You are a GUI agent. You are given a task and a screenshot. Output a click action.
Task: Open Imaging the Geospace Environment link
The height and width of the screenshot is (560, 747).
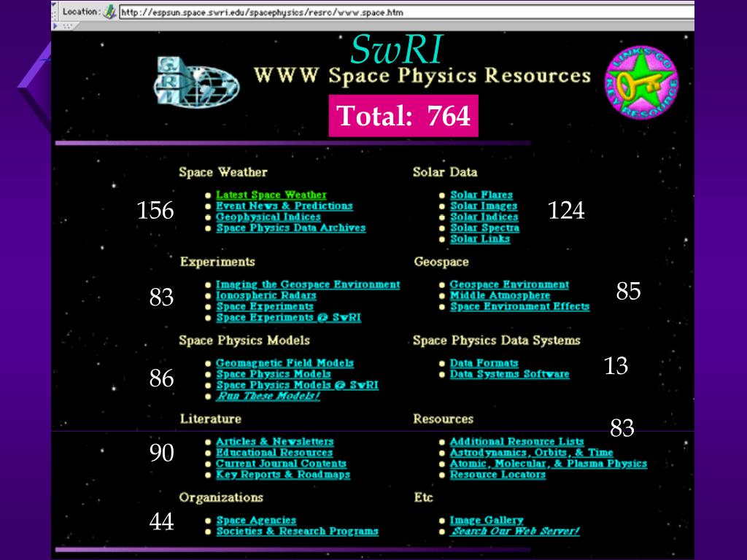308,284
